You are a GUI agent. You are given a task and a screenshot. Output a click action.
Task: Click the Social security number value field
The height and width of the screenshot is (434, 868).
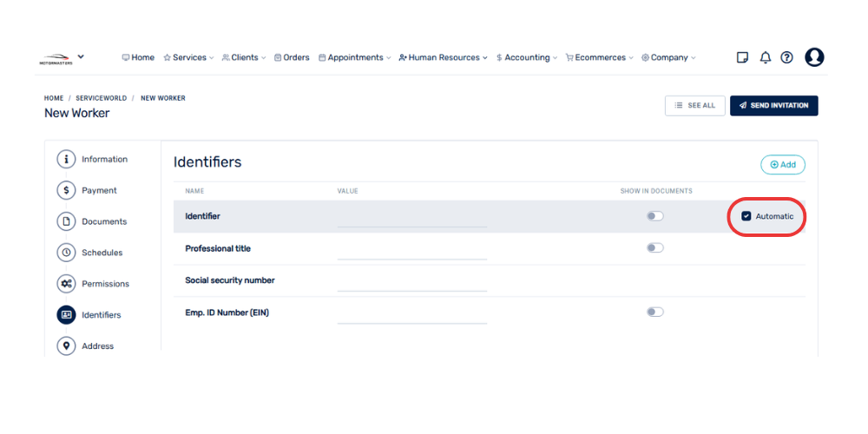pos(412,282)
